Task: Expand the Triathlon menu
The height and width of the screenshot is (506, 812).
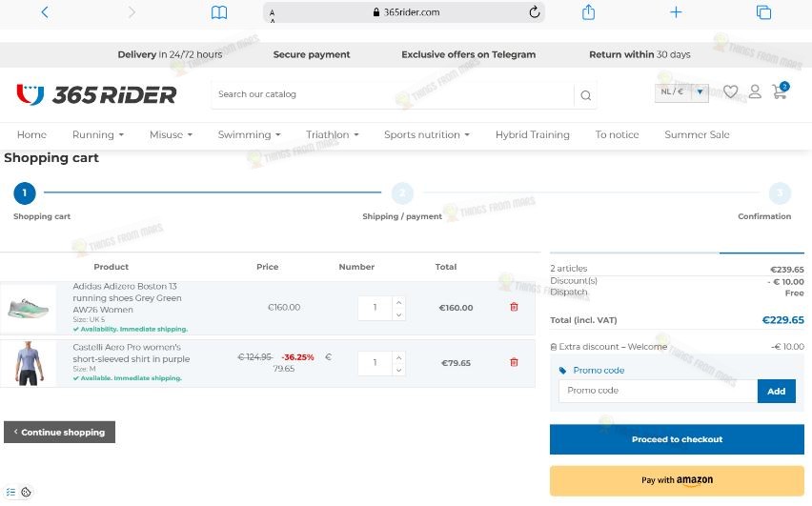Action: pos(332,134)
